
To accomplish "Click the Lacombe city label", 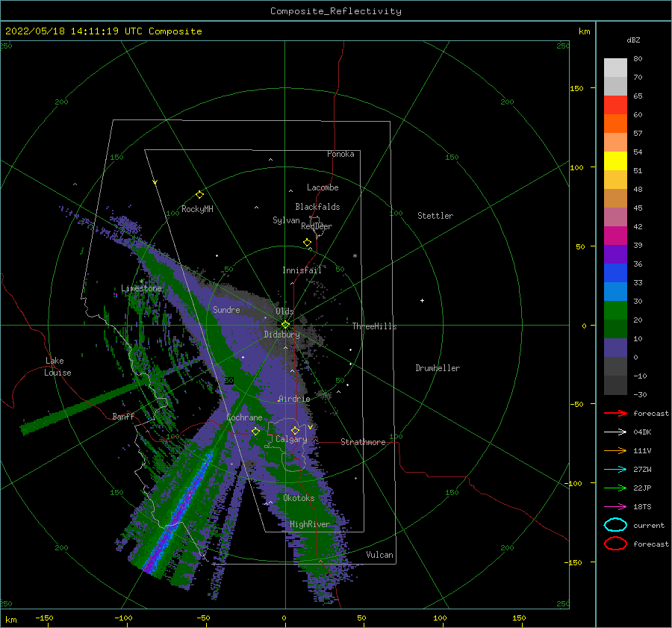I will 323,187.
